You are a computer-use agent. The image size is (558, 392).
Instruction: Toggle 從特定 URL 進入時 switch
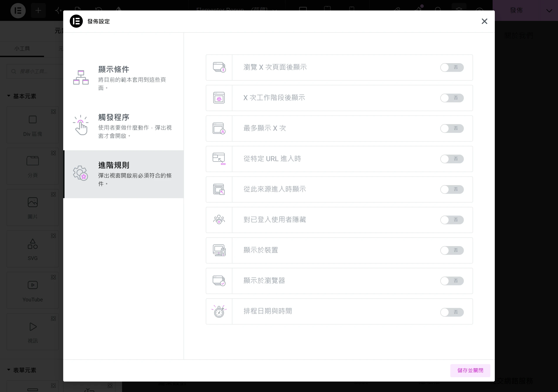pyautogui.click(x=452, y=159)
